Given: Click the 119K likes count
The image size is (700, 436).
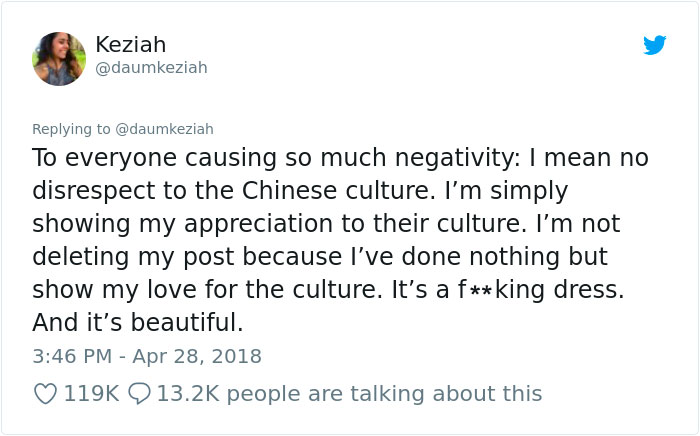Looking at the screenshot, I should click(91, 394).
